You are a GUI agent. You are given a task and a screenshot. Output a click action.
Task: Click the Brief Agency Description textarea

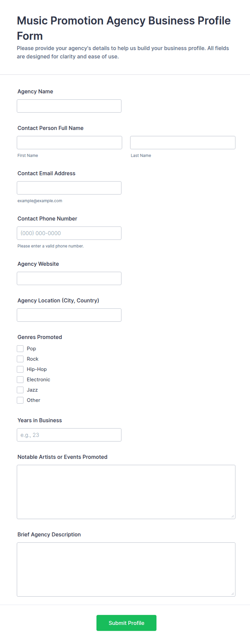coord(126,570)
